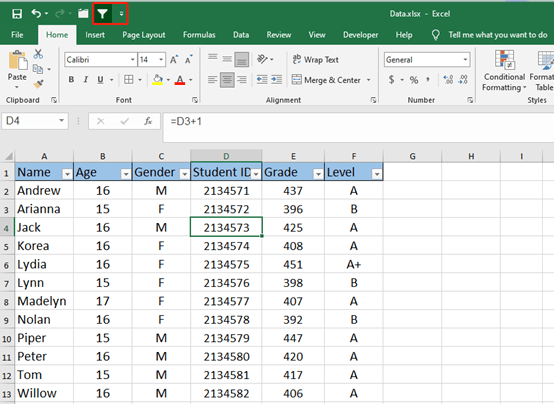Click the Format Painter brush icon

pos(38,84)
